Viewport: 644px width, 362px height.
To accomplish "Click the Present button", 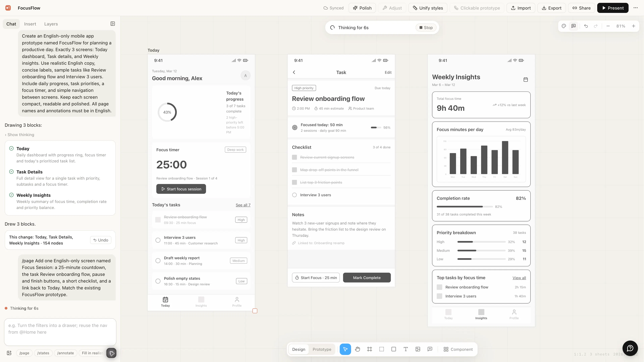I will 613,8.
